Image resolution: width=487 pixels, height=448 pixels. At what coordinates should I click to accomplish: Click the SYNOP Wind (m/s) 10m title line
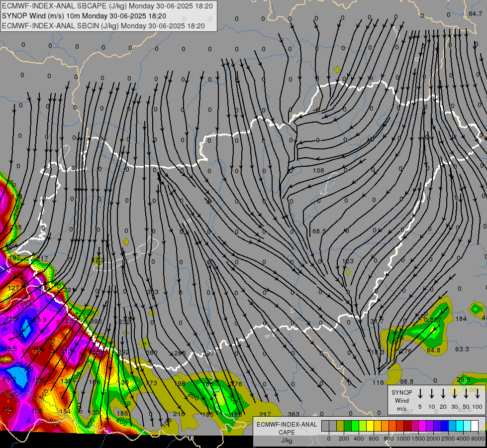point(84,16)
